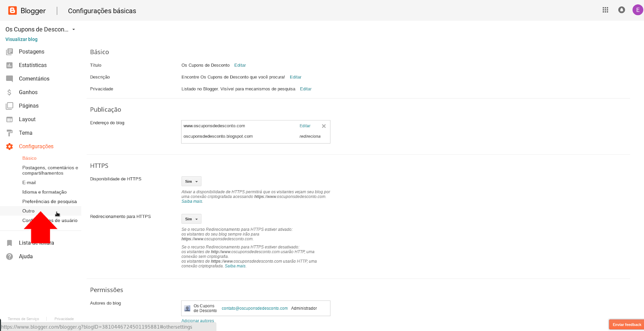The image size is (644, 331).
Task: Click the Configurações gear icon
Action: click(10, 146)
